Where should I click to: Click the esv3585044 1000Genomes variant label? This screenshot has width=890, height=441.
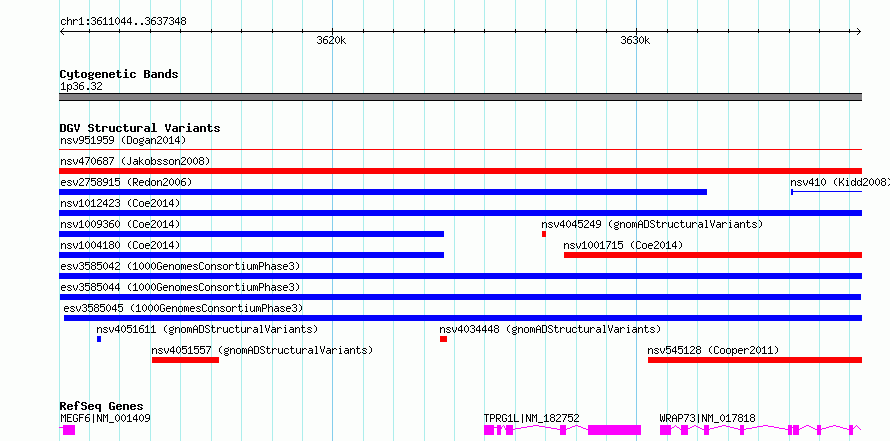(180, 287)
